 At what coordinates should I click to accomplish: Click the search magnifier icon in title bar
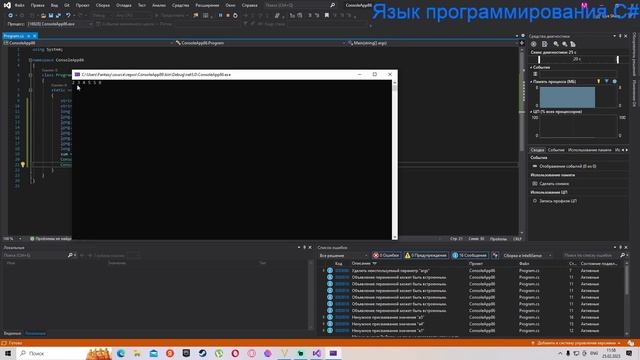tap(332, 5)
